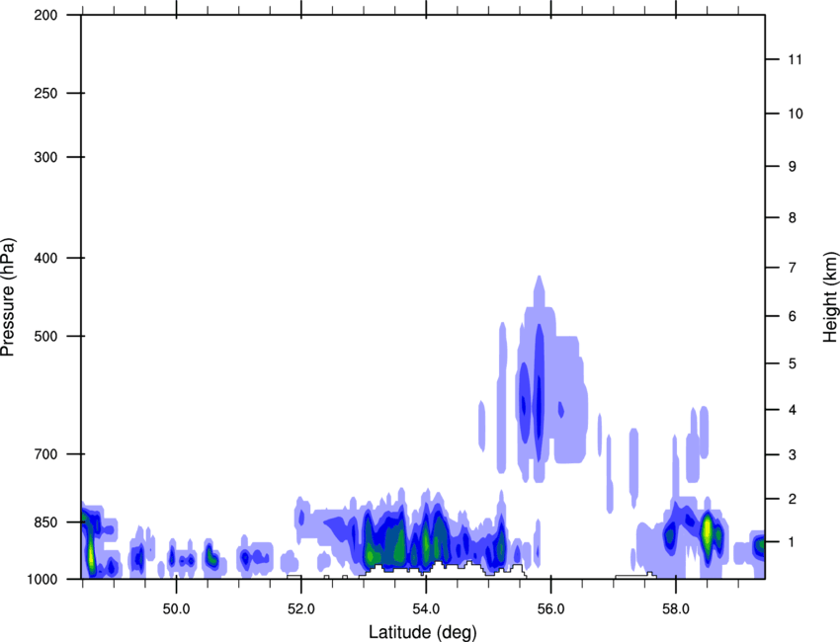Click the 52.0 latitude tick label
The width and height of the screenshot is (840, 642).
coord(301,609)
